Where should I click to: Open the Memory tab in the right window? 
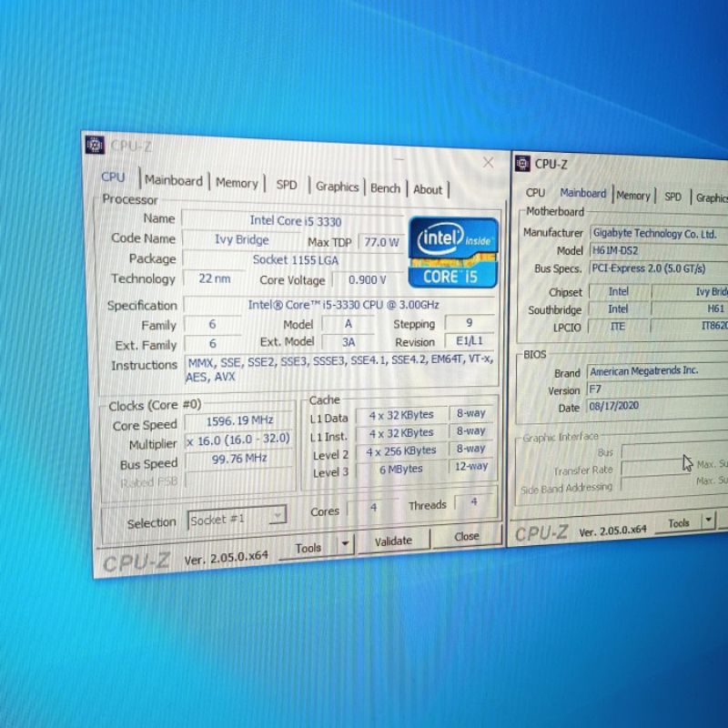point(633,196)
